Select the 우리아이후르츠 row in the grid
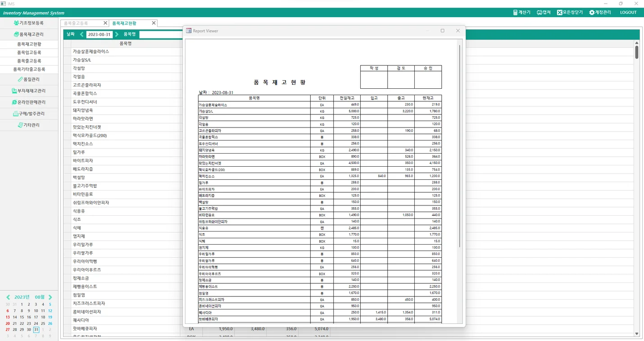 (126, 270)
